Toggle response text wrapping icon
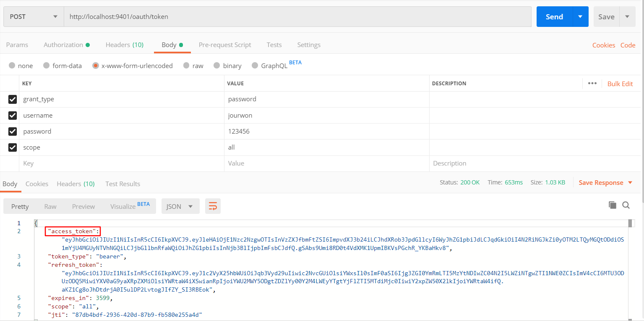The width and height of the screenshot is (644, 321). coord(213,206)
